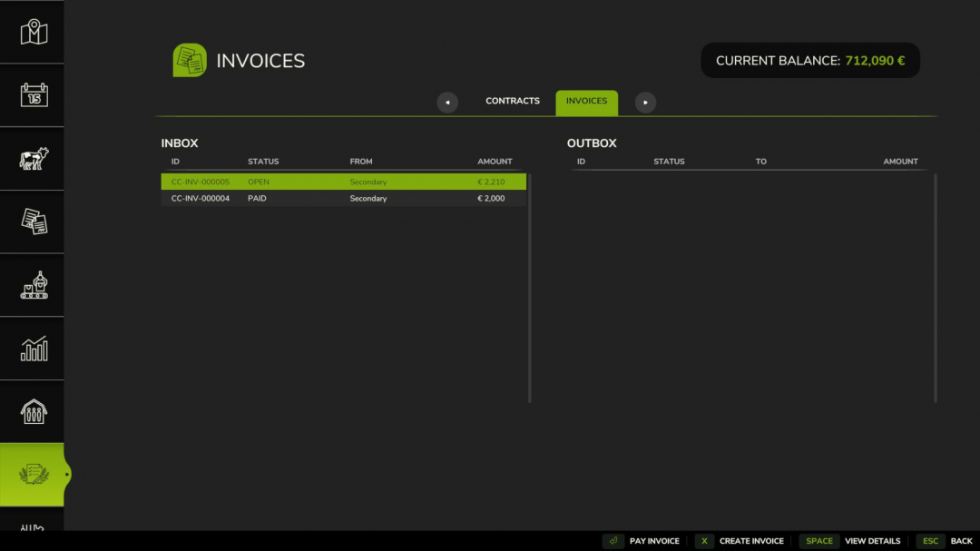
Task: Select the bank building sidebar icon
Action: (x=32, y=411)
